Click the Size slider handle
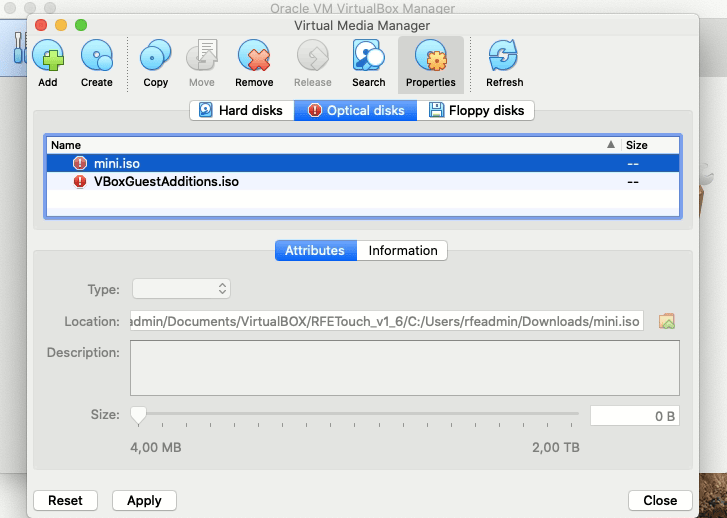 coord(139,414)
